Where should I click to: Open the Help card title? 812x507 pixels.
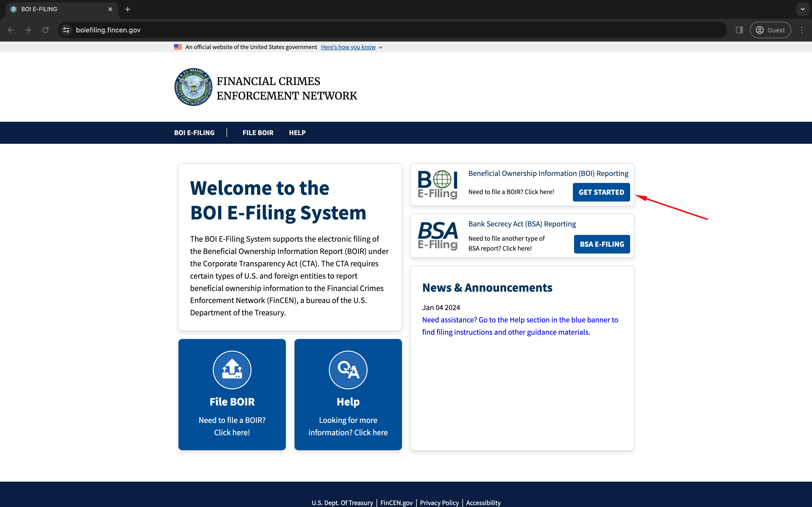click(x=348, y=402)
